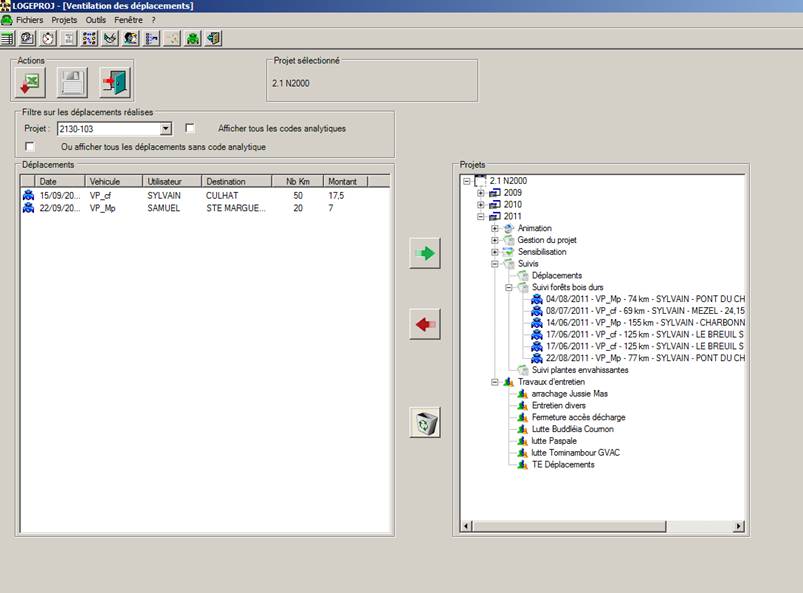Click the floppy disk save icon
This screenshot has height=593, width=803.
pos(73,83)
